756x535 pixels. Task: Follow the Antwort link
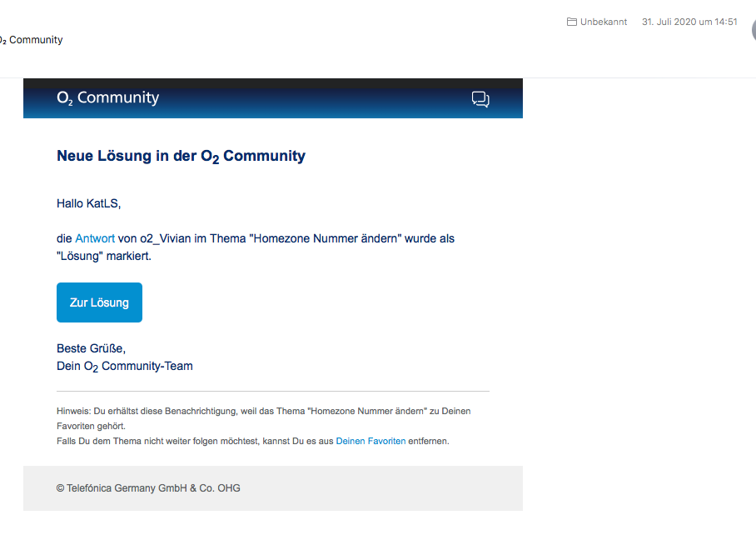click(95, 238)
